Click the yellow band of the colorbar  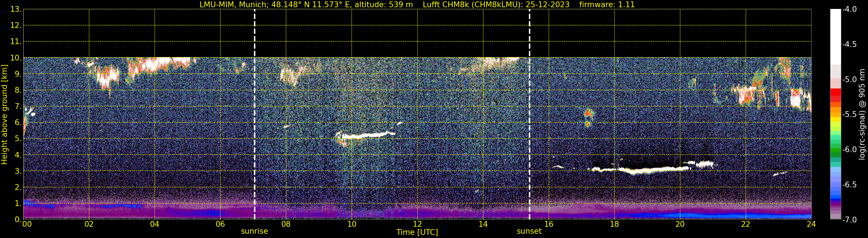click(x=836, y=119)
